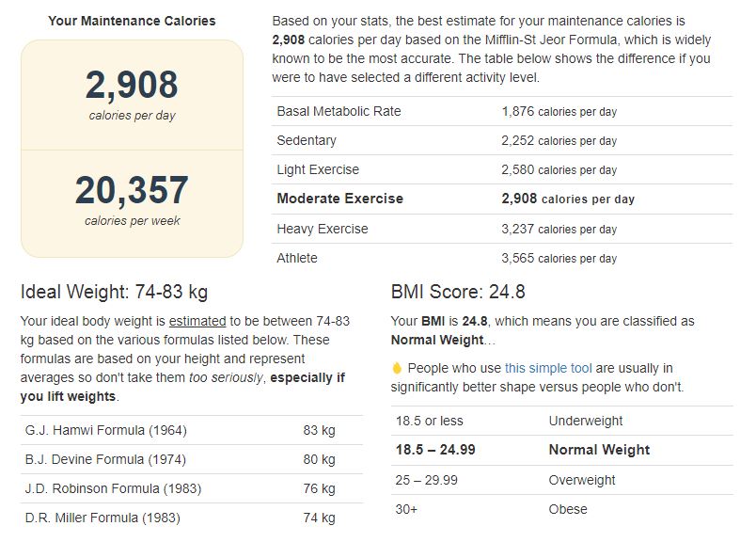Click the Basal Metabolic Rate row label
The width and height of the screenshot is (756, 542).
point(339,111)
